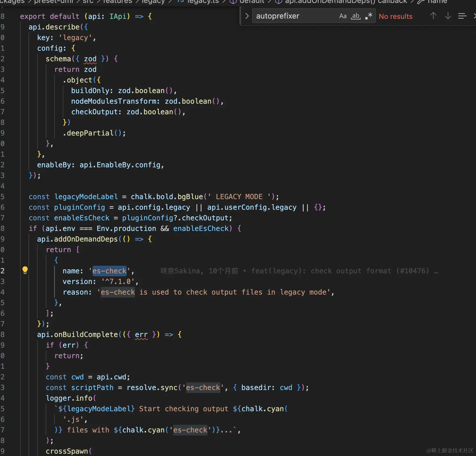The width and height of the screenshot is (476, 456).
Task: Click 'enableBy: api.EnableBy.config' line
Action: [100, 165]
